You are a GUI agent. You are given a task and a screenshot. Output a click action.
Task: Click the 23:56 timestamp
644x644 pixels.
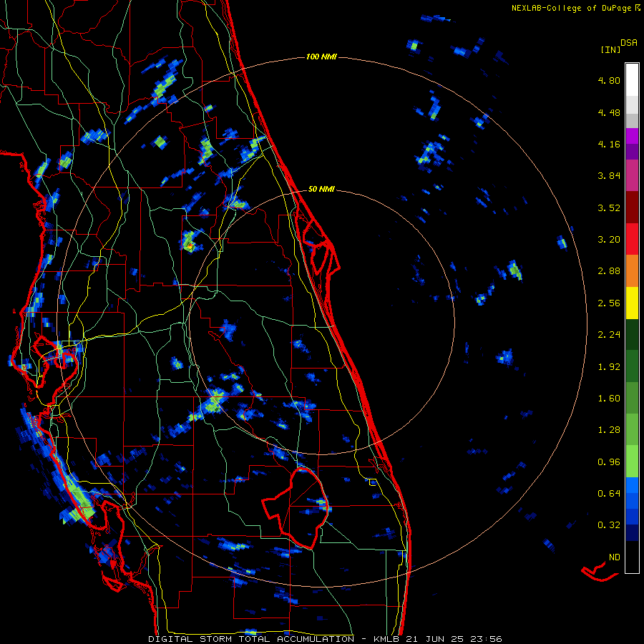pos(487,639)
